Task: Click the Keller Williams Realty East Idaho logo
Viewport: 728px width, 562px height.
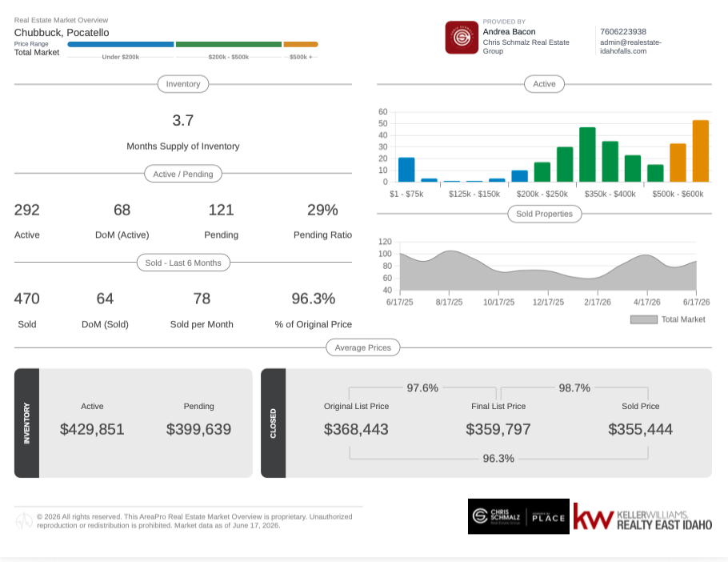Action: click(642, 516)
